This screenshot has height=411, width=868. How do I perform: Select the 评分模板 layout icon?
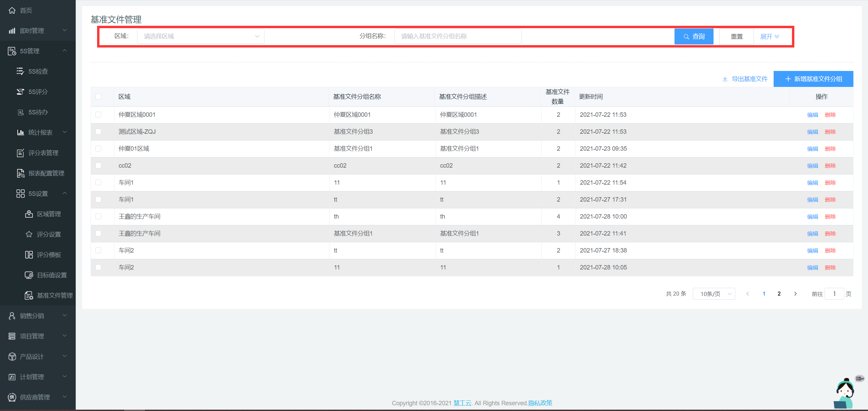coord(29,255)
